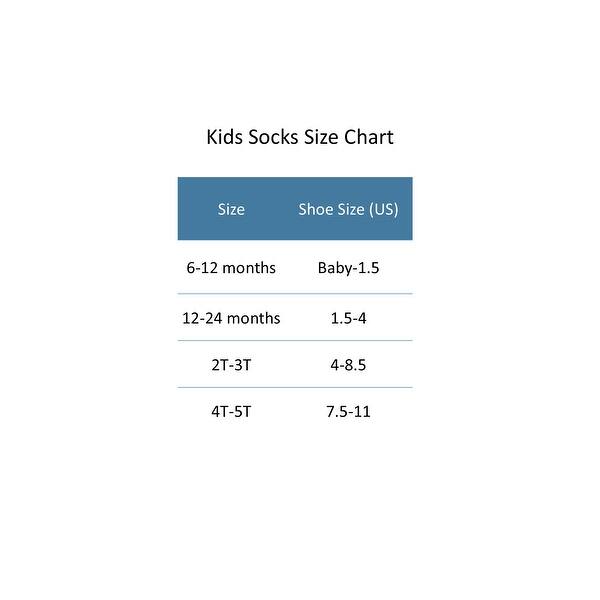Click the divider line below the 2T-3T row
This screenshot has width=600, height=600.
pyautogui.click(x=295, y=387)
